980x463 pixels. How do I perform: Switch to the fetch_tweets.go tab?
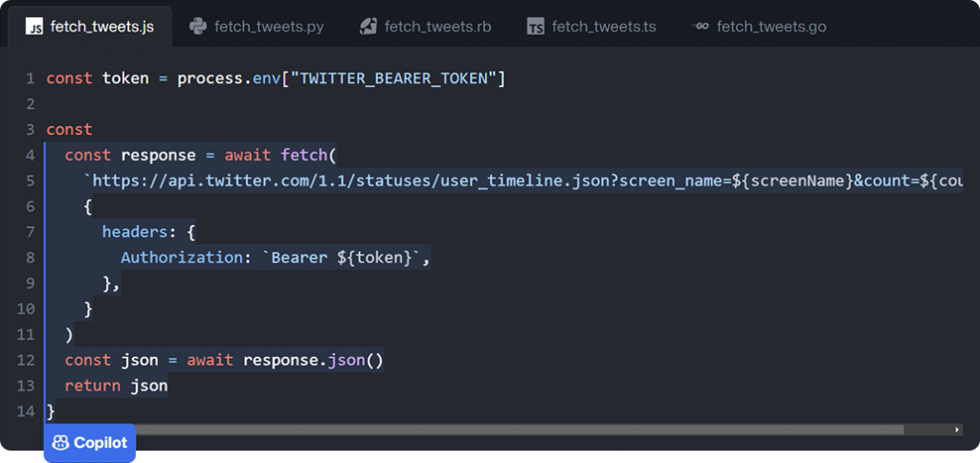click(771, 27)
